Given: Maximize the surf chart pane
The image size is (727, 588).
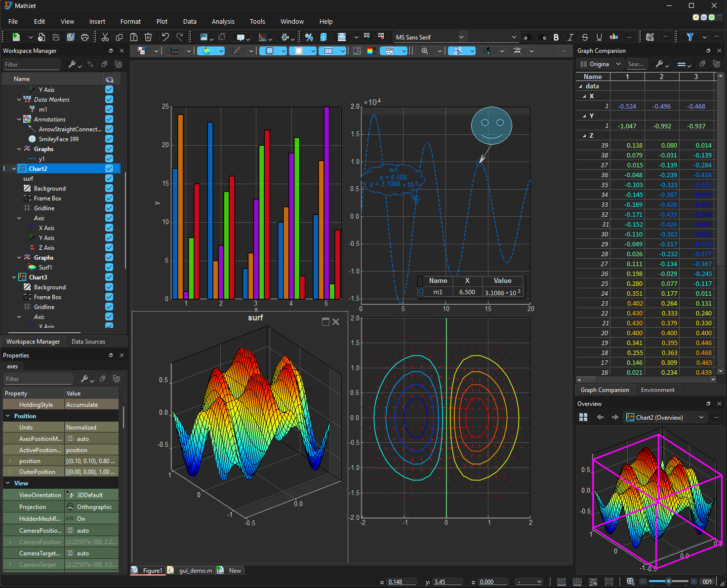Looking at the screenshot, I should (x=325, y=322).
